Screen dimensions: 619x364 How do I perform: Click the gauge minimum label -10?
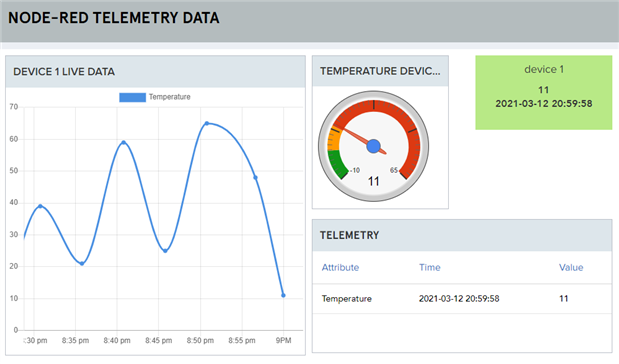tap(355, 171)
